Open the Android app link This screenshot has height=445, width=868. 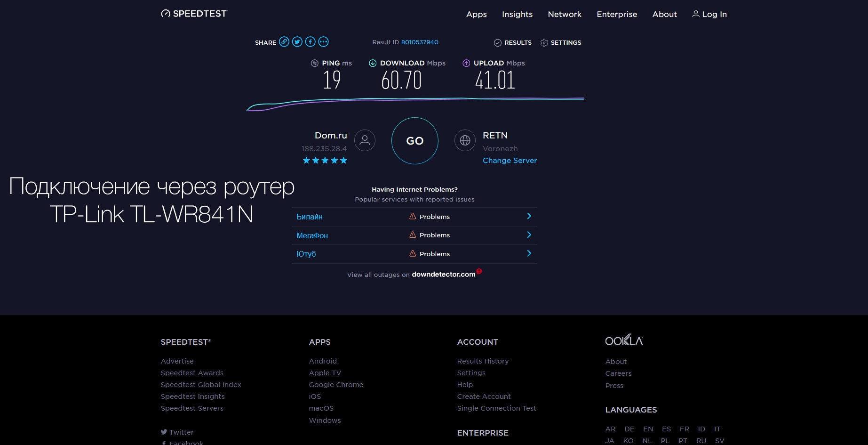(323, 361)
